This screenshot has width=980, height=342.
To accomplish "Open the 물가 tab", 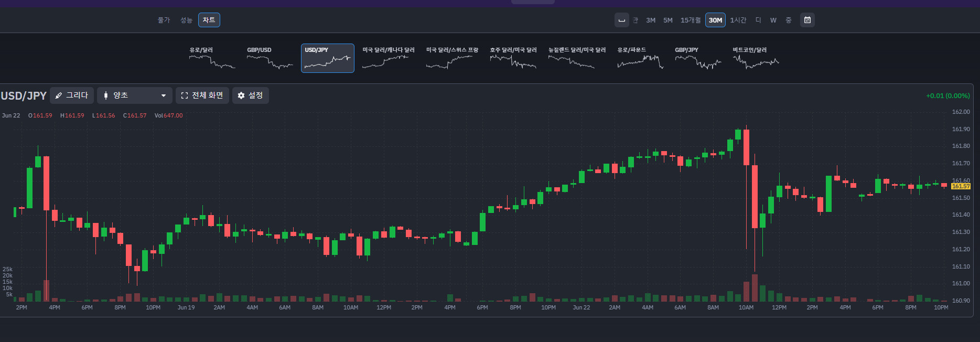I will (164, 20).
